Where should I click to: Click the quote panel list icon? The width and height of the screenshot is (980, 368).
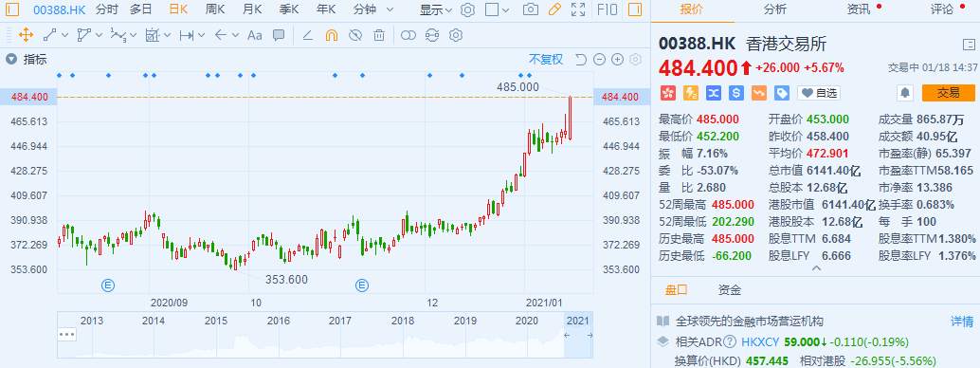[968, 45]
